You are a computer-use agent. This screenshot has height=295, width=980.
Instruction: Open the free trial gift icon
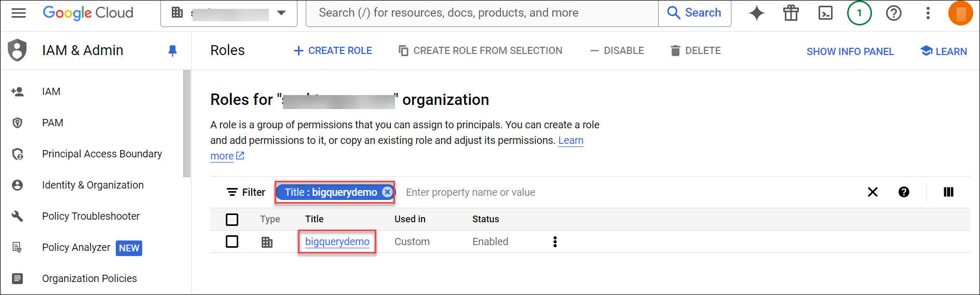click(791, 13)
